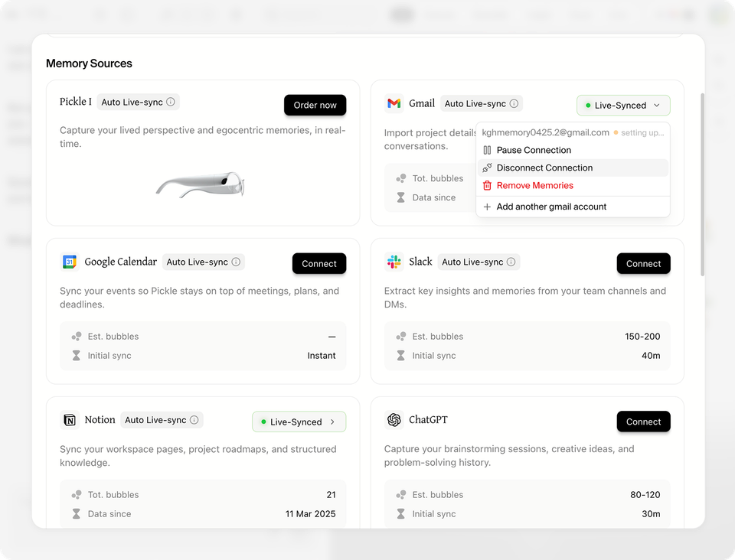Image resolution: width=735 pixels, height=560 pixels.
Task: Connect Google Calendar source
Action: pos(319,264)
